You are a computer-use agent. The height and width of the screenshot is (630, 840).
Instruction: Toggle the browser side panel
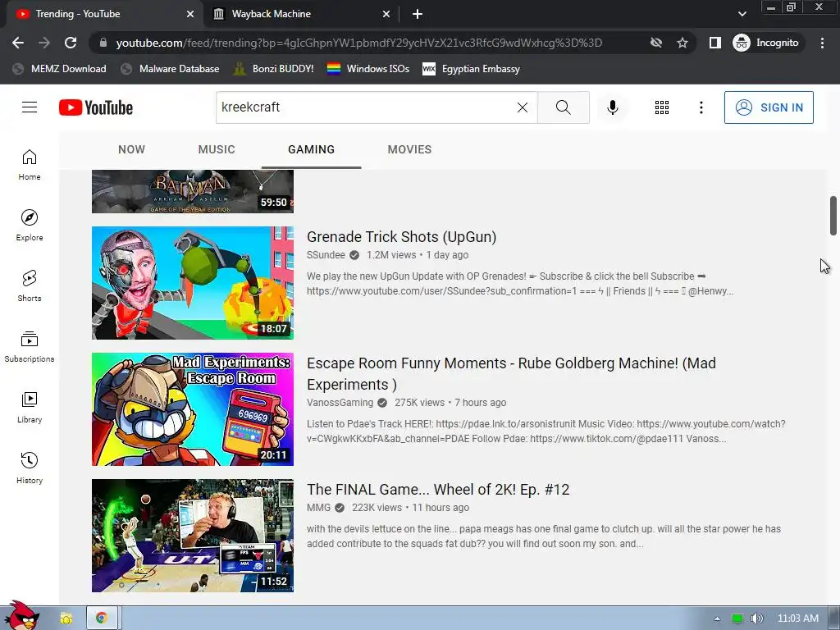[x=715, y=43]
